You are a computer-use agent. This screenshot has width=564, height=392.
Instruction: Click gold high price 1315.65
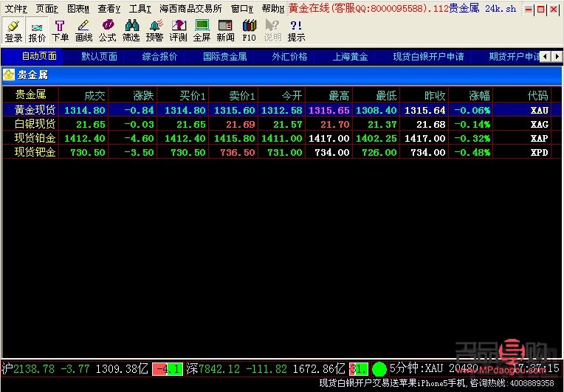(329, 111)
